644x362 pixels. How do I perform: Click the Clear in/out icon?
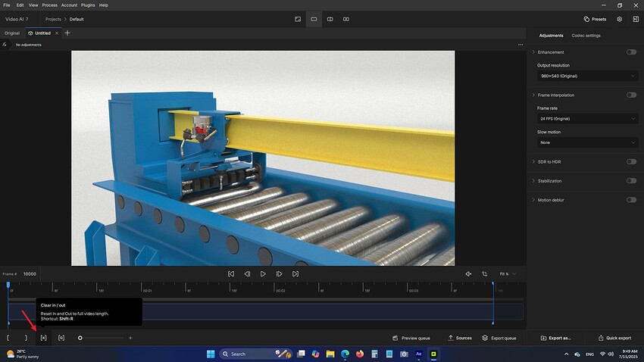click(x=44, y=338)
